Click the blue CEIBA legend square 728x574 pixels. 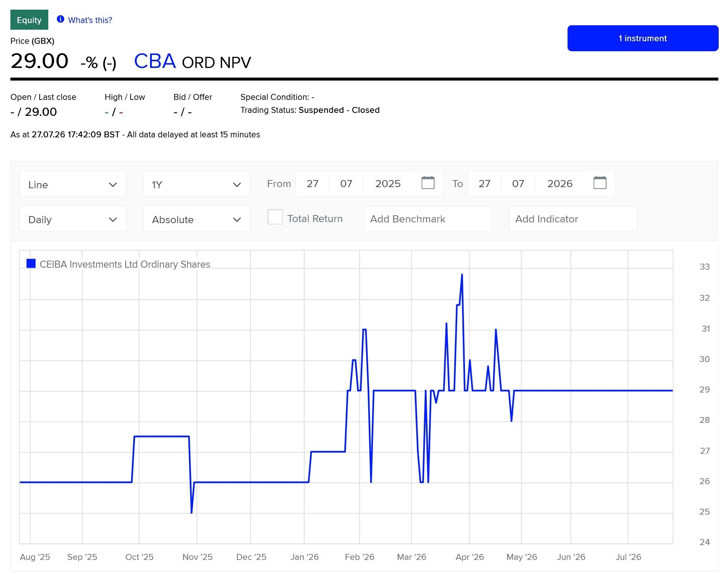click(31, 264)
